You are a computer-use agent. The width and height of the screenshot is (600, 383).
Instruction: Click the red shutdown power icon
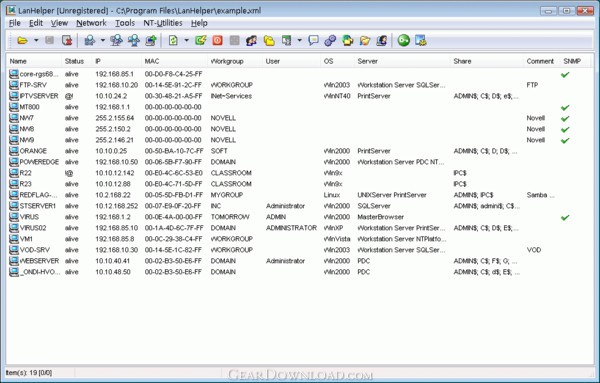[x=217, y=40]
